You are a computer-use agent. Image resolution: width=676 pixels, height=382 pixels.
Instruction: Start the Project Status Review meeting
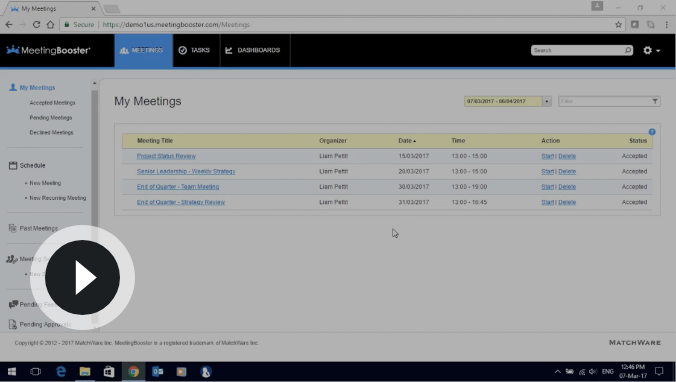pos(547,156)
